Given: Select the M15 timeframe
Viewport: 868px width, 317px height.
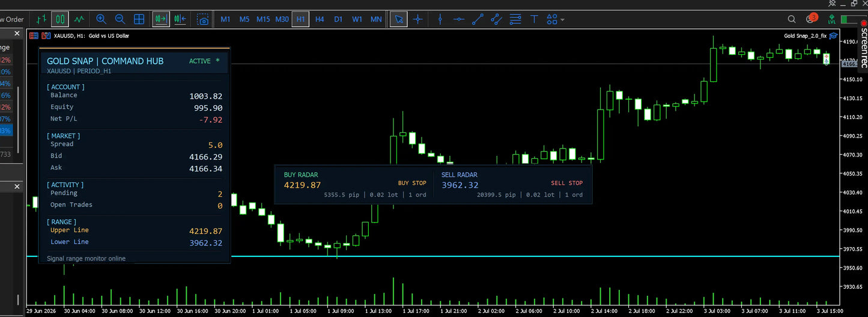Looking at the screenshot, I should tap(263, 19).
